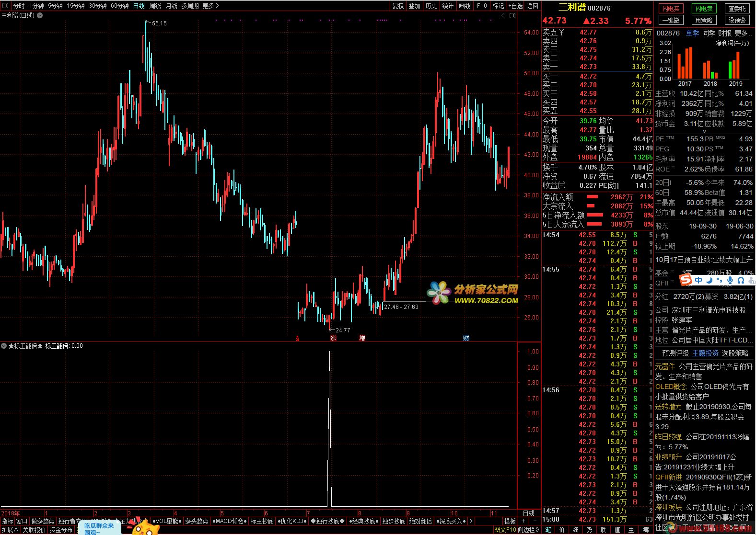This screenshot has height=535, width=756.
Task: Expand more indicator tabs with the > arrow
Action: tap(471, 521)
